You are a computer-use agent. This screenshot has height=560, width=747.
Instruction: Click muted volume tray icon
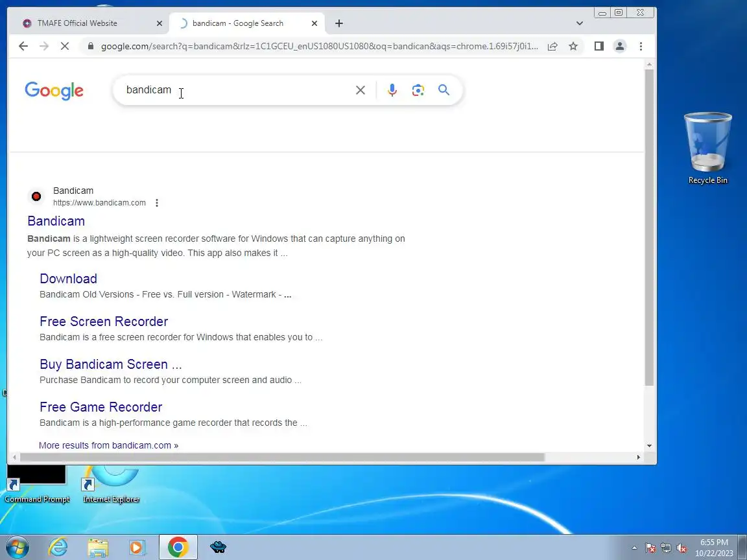(682, 548)
